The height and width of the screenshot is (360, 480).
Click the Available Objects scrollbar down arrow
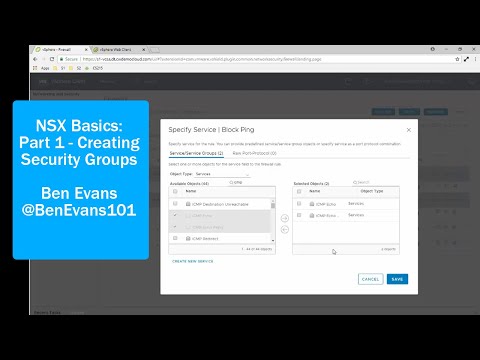pyautogui.click(x=273, y=241)
